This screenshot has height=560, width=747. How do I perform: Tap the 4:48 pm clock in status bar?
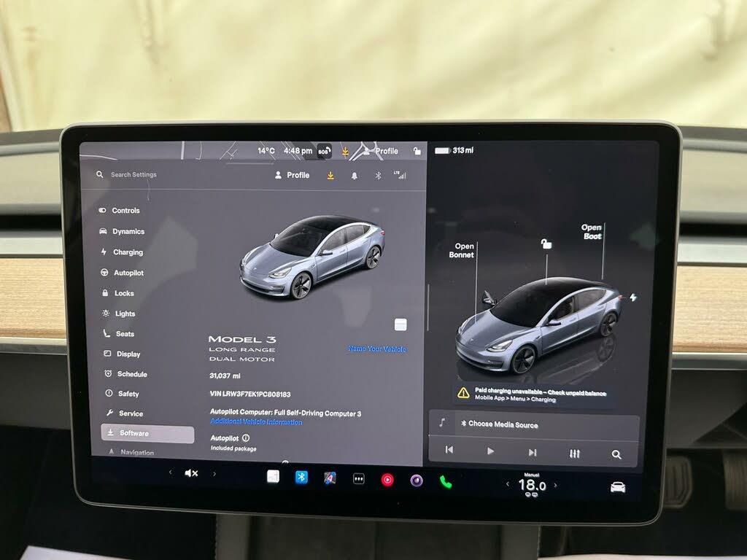coord(298,151)
